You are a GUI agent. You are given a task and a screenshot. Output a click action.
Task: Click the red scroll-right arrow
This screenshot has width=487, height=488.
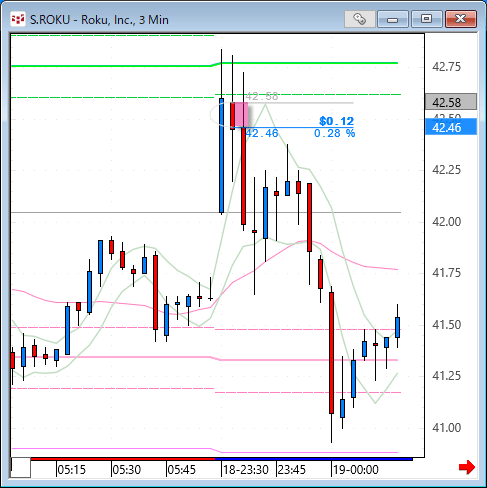click(467, 467)
